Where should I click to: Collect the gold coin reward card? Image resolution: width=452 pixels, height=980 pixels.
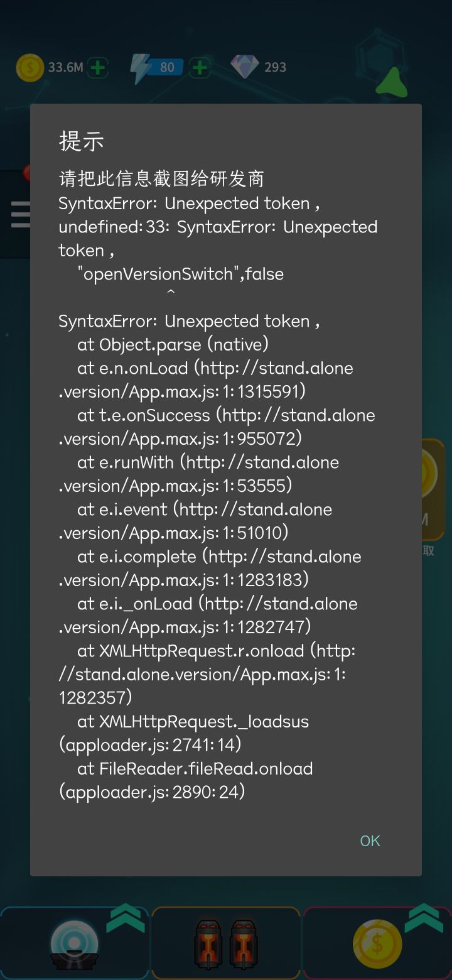[x=433, y=490]
